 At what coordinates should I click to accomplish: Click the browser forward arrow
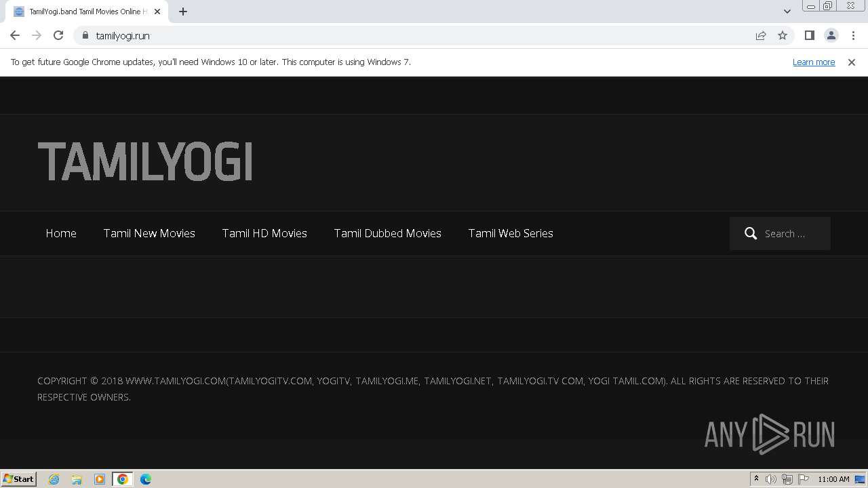(x=37, y=35)
